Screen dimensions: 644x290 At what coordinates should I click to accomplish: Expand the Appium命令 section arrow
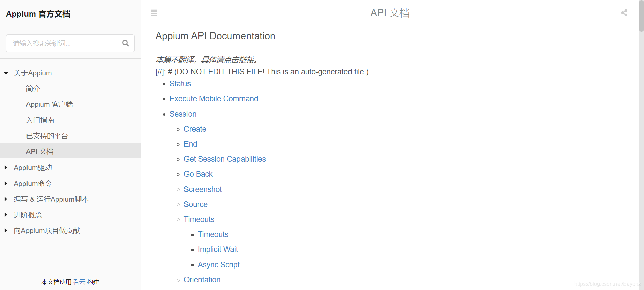(x=6, y=183)
